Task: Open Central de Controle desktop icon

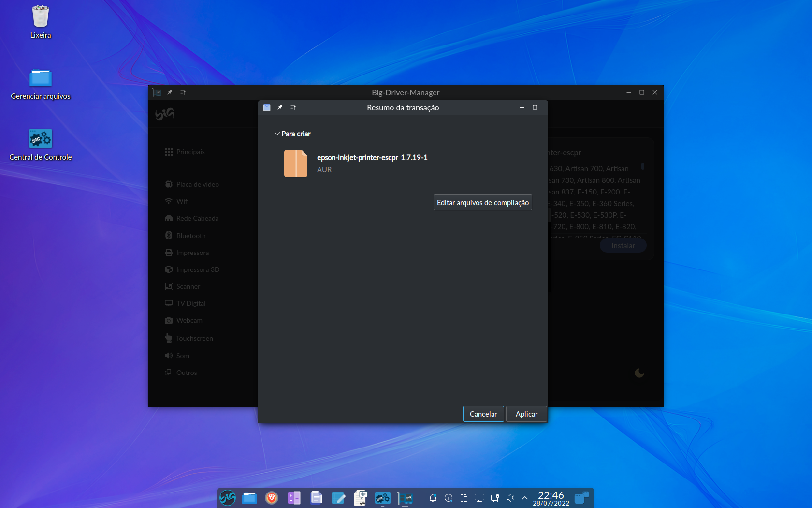Action: pos(41,145)
